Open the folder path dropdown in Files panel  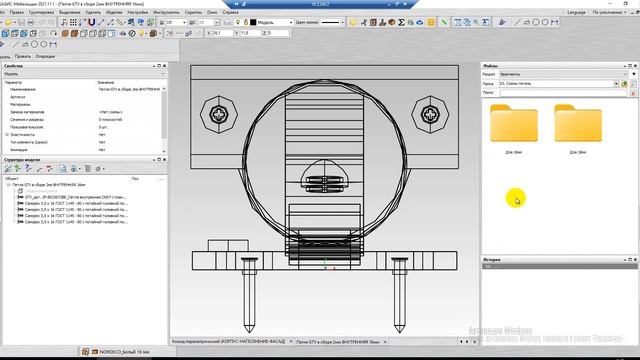[616, 84]
